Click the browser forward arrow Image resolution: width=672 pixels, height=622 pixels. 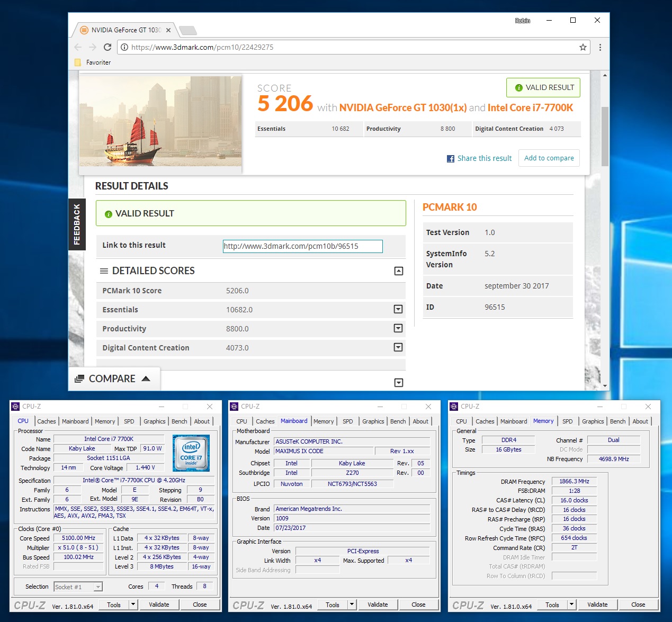point(93,47)
